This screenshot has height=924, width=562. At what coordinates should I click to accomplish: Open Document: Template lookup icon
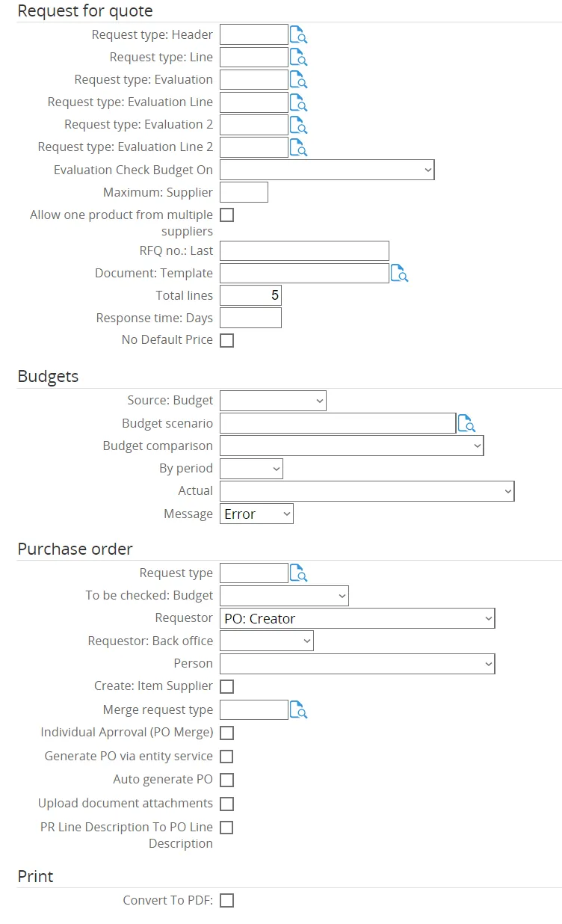[399, 274]
